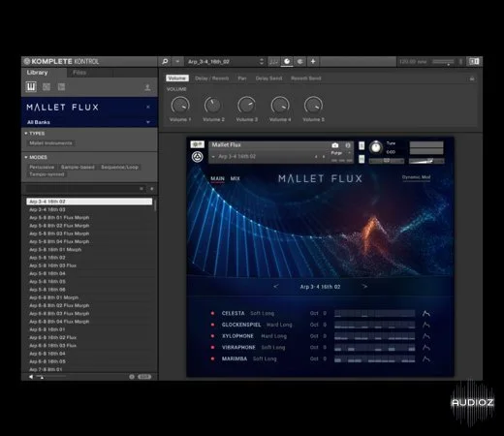Toggle the Sample-based mode tag
This screenshot has height=436, width=504.
tap(78, 167)
